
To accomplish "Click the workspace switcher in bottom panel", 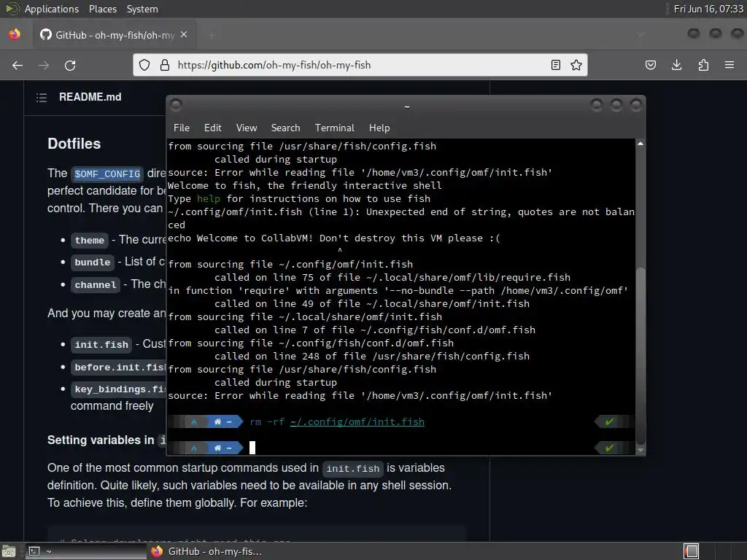I will [x=692, y=551].
